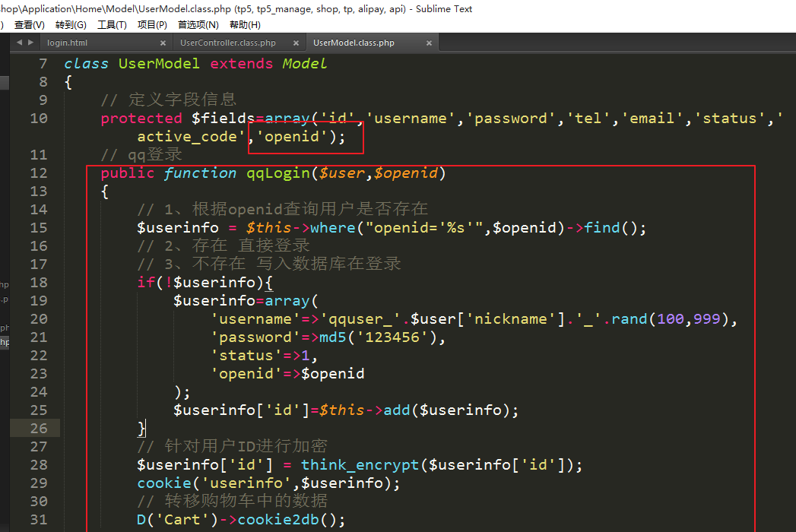Select the UserModel.class.php tab
This screenshot has width=796, height=532.
click(x=354, y=43)
